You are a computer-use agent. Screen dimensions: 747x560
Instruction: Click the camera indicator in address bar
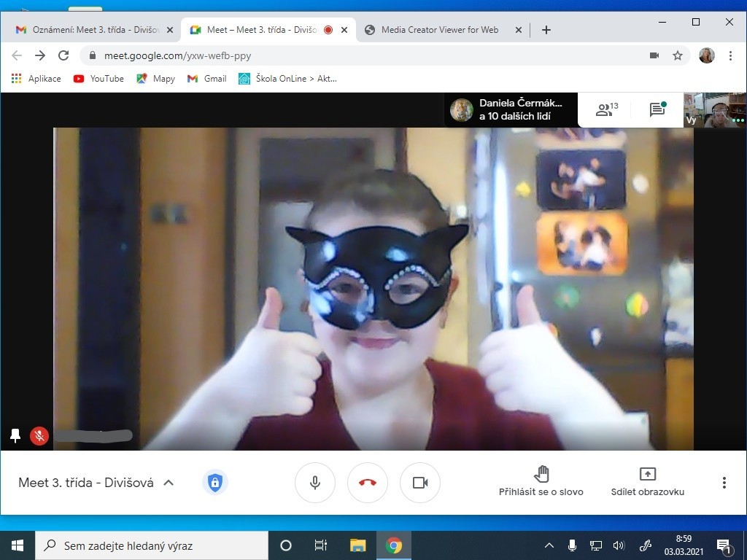pyautogui.click(x=654, y=55)
